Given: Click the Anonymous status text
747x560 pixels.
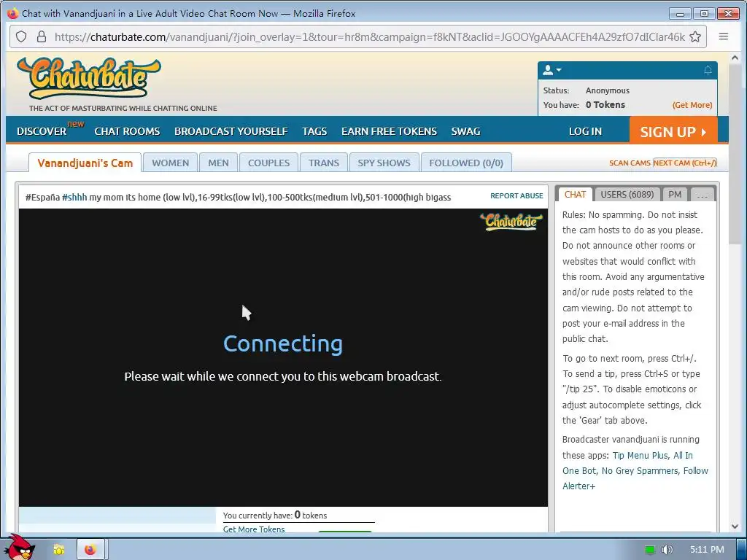Looking at the screenshot, I should (608, 90).
